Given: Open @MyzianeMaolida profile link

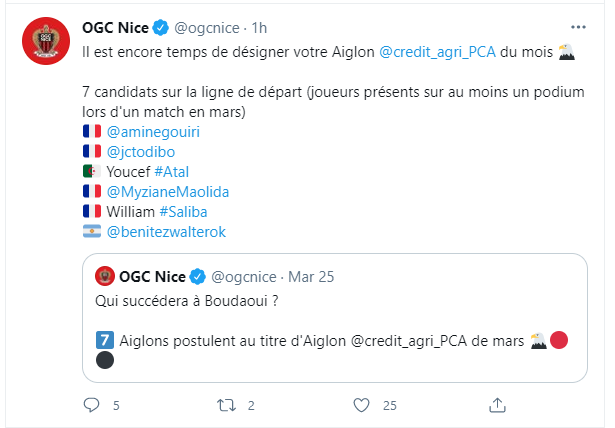Looking at the screenshot, I should (168, 192).
